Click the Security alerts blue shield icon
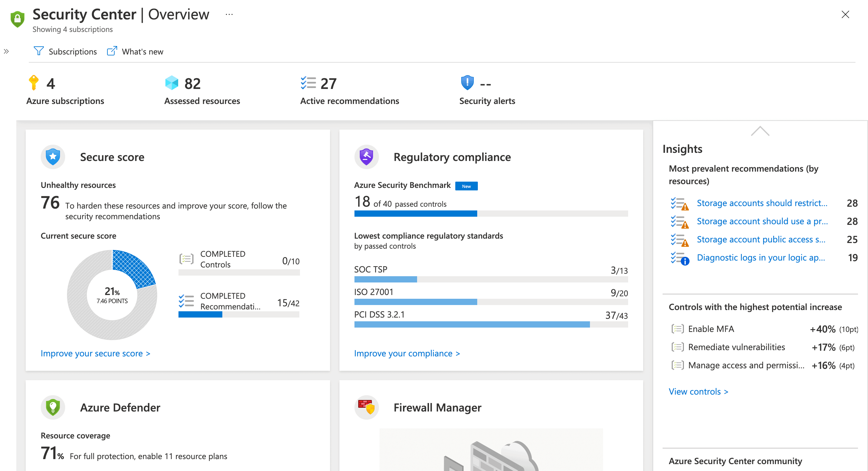 click(467, 83)
